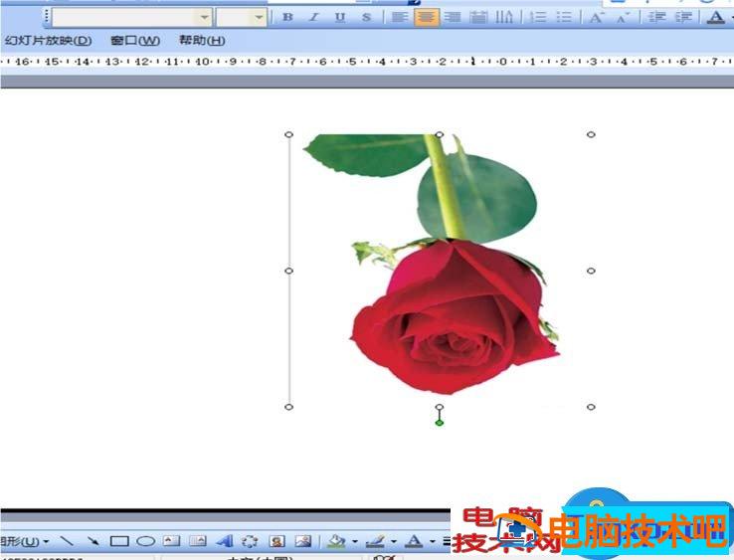Click the top-center selection handle
Screen dimensions: 734x560
click(x=439, y=135)
